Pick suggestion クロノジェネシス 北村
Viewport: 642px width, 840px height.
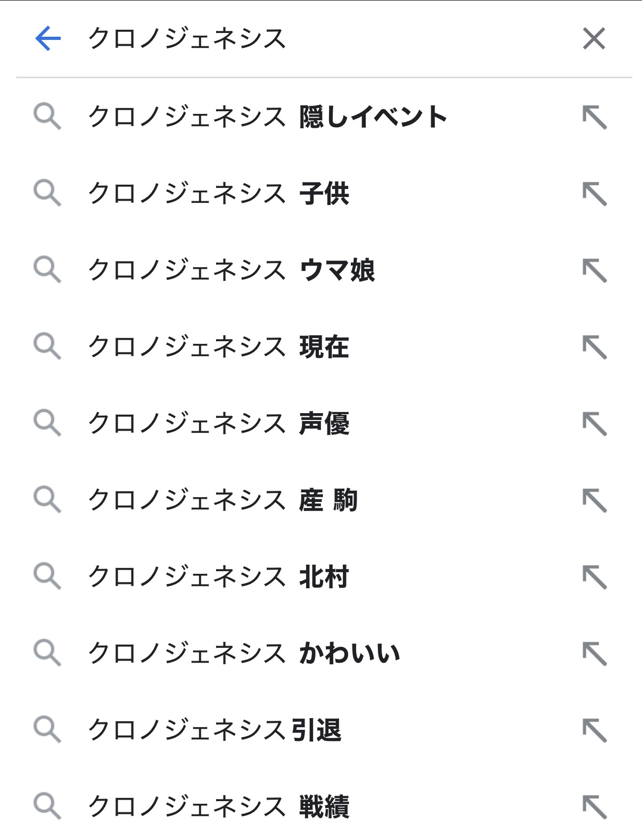[218, 577]
